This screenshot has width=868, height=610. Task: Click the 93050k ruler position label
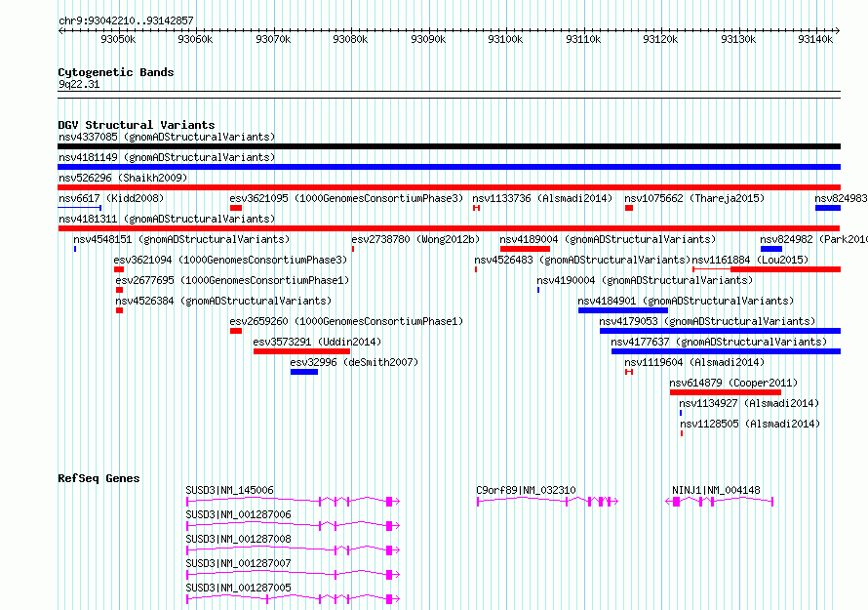click(118, 39)
